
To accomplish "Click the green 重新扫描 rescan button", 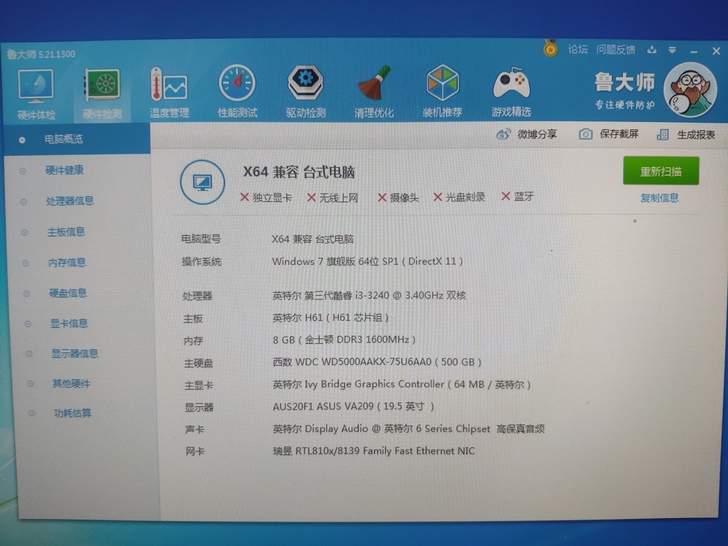I will click(661, 171).
